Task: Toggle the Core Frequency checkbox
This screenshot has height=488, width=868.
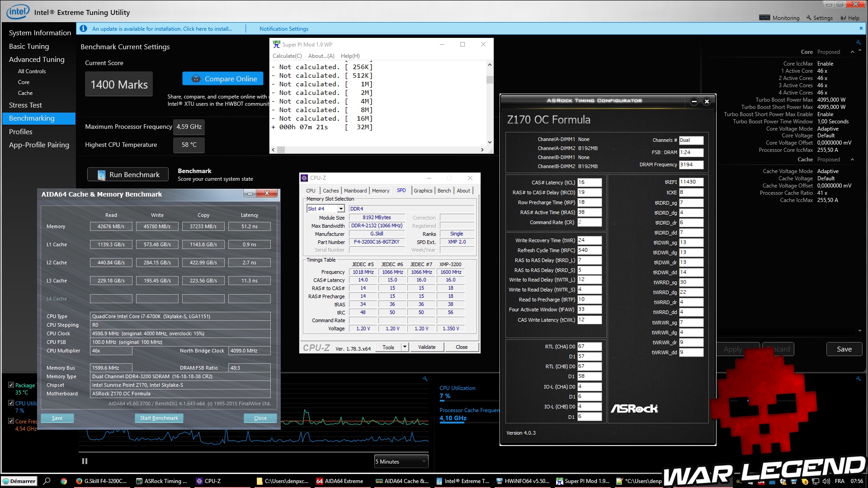Action: [x=11, y=421]
